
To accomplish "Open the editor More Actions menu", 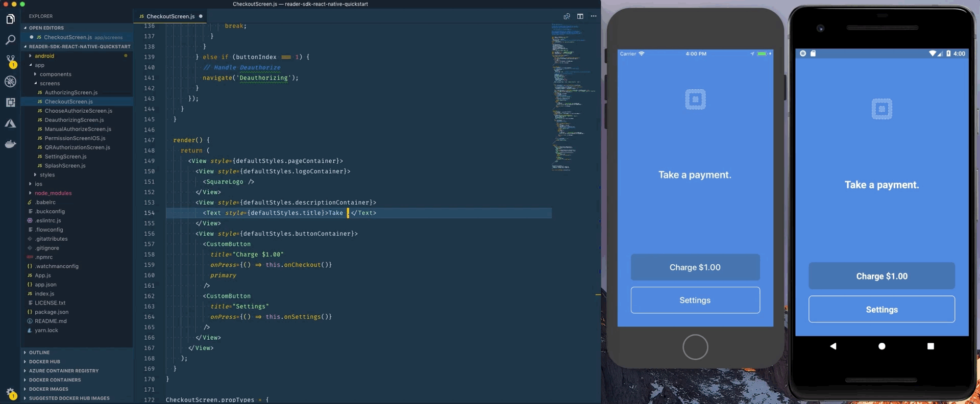I will point(593,16).
